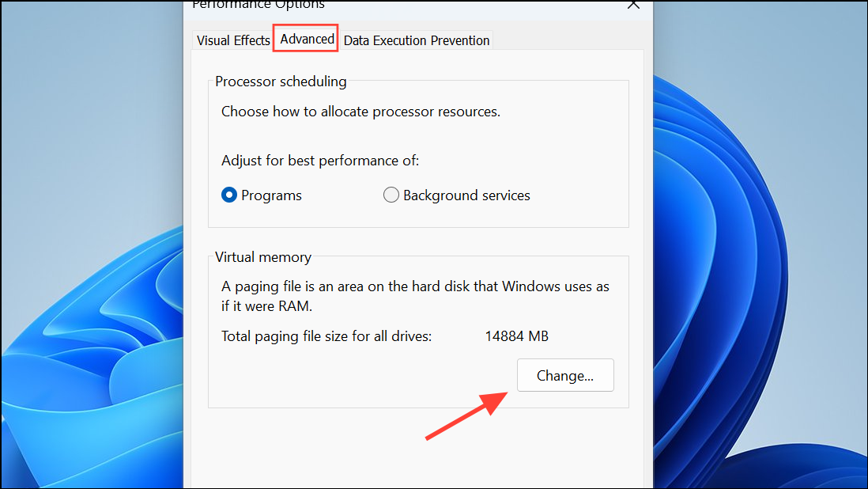
Task: Click the Virtual memory section label
Action: (262, 256)
